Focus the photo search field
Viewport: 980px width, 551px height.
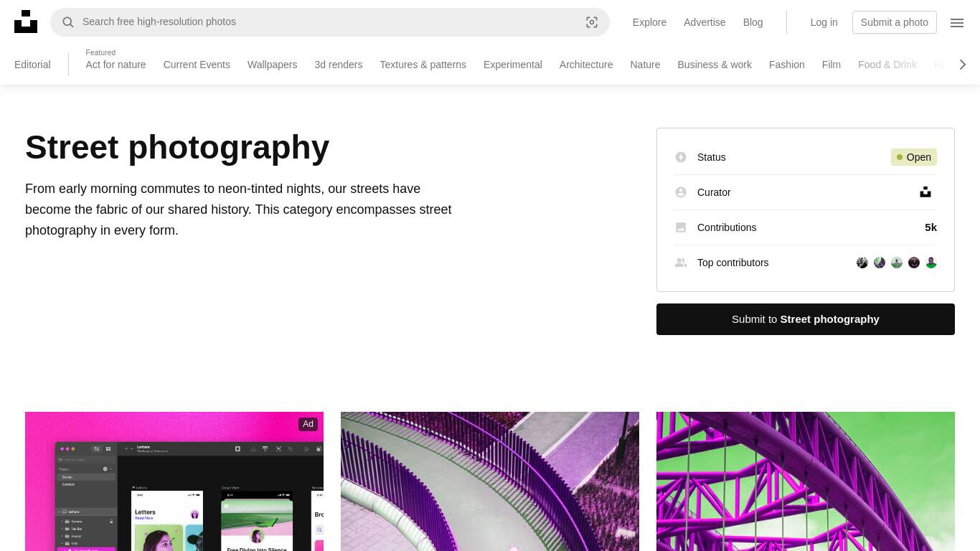[x=330, y=22]
